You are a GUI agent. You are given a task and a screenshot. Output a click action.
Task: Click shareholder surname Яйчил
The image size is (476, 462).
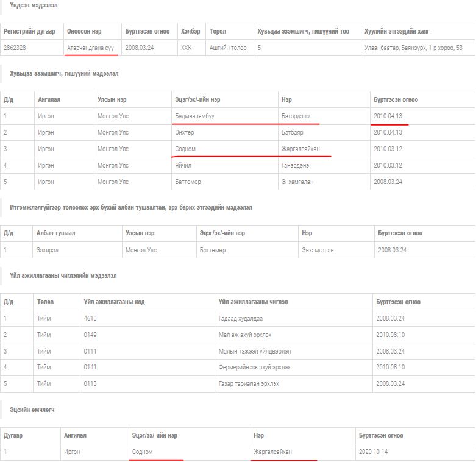point(183,165)
